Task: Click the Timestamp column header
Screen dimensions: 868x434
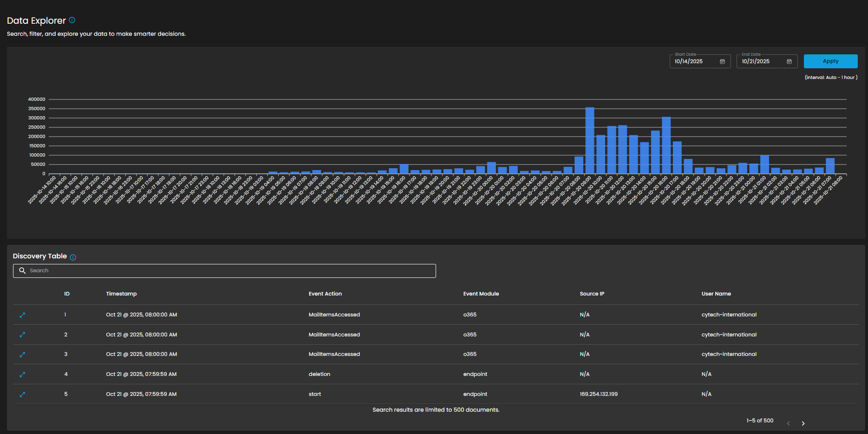Action: point(121,294)
